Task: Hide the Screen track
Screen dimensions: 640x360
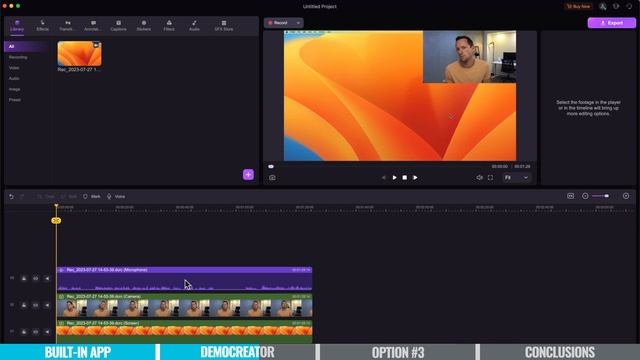Action: click(36, 331)
